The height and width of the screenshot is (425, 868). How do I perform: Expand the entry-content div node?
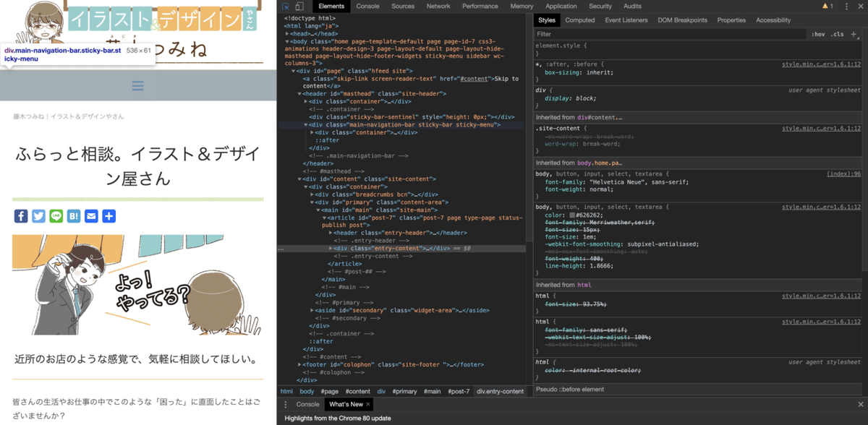331,248
